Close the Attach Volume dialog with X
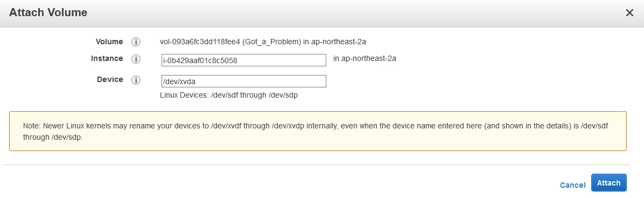644x198 pixels. pos(629,13)
